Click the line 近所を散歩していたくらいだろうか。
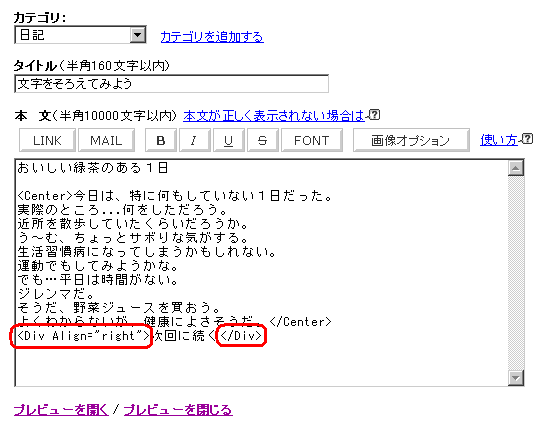The height and width of the screenshot is (430, 541). tap(133, 224)
